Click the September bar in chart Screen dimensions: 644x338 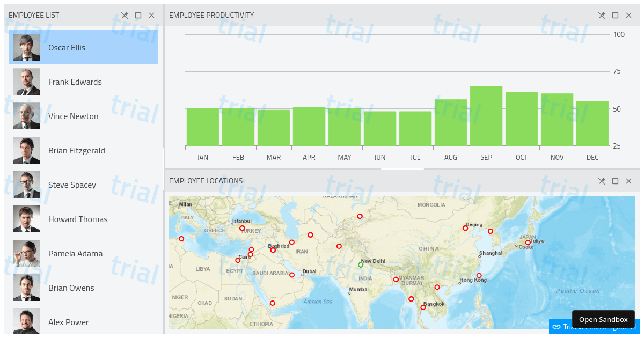[486, 116]
